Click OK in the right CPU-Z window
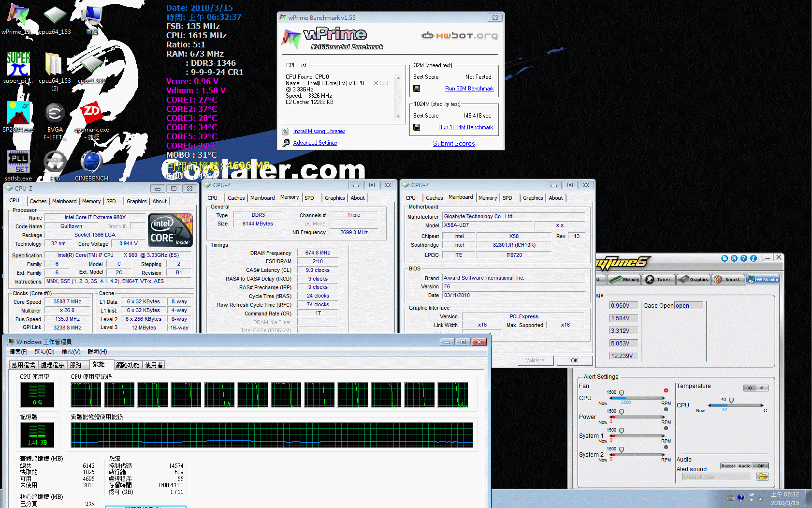The width and height of the screenshot is (812, 508). pyautogui.click(x=574, y=360)
